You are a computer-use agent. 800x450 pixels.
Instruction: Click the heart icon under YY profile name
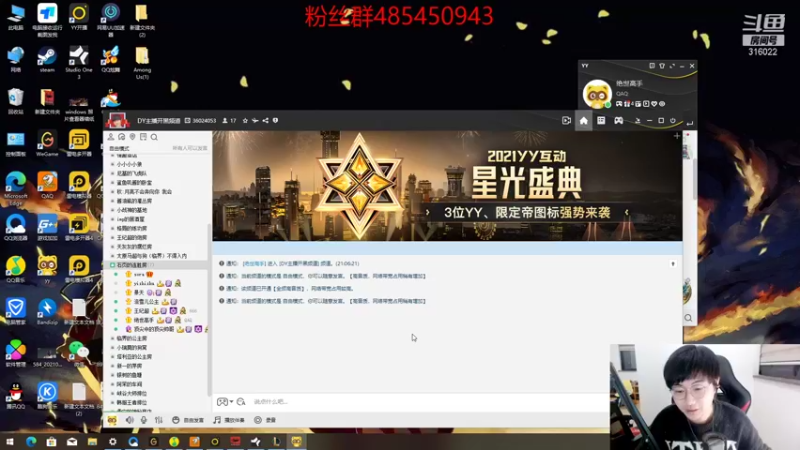pyautogui.click(x=654, y=104)
